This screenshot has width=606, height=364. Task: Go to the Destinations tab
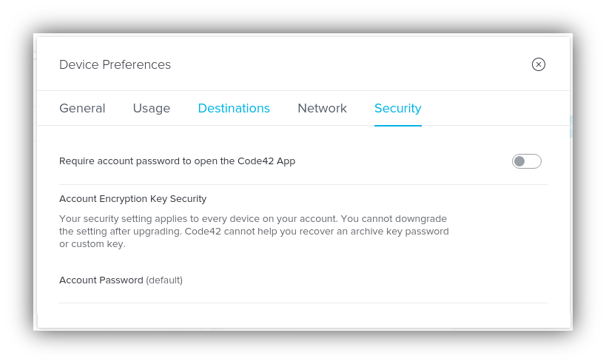[234, 108]
